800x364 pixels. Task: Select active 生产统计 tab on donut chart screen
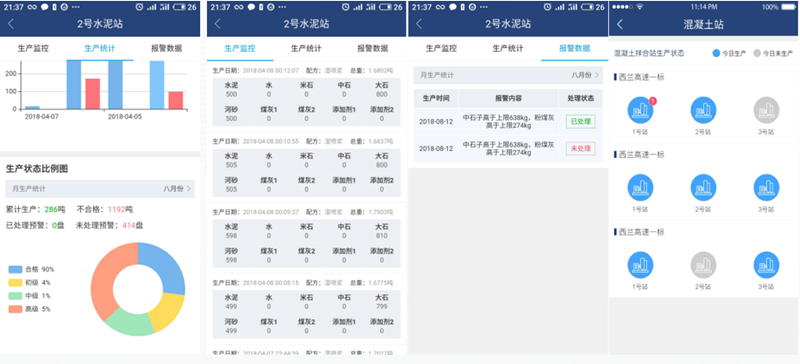tap(99, 48)
